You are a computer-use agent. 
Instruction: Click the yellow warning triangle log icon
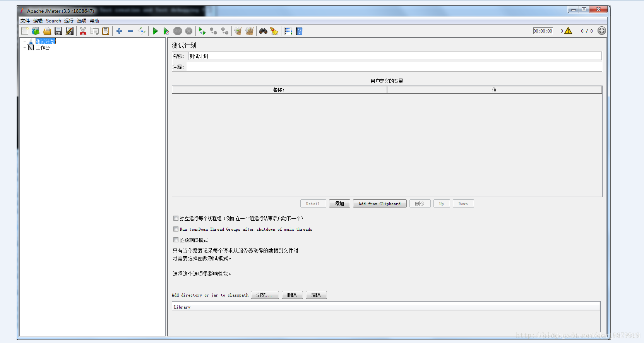click(568, 31)
